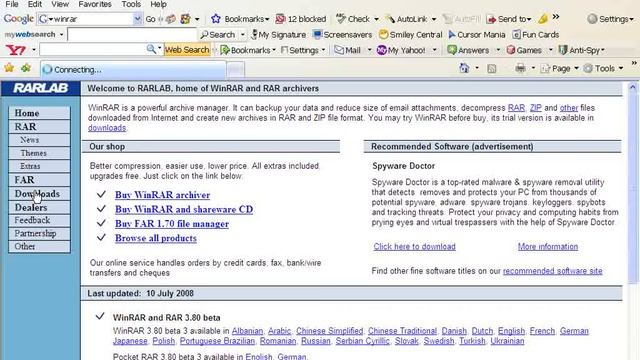Image resolution: width=640 pixels, height=360 pixels.
Task: Click the mywebsearch search input box
Action: point(132,35)
